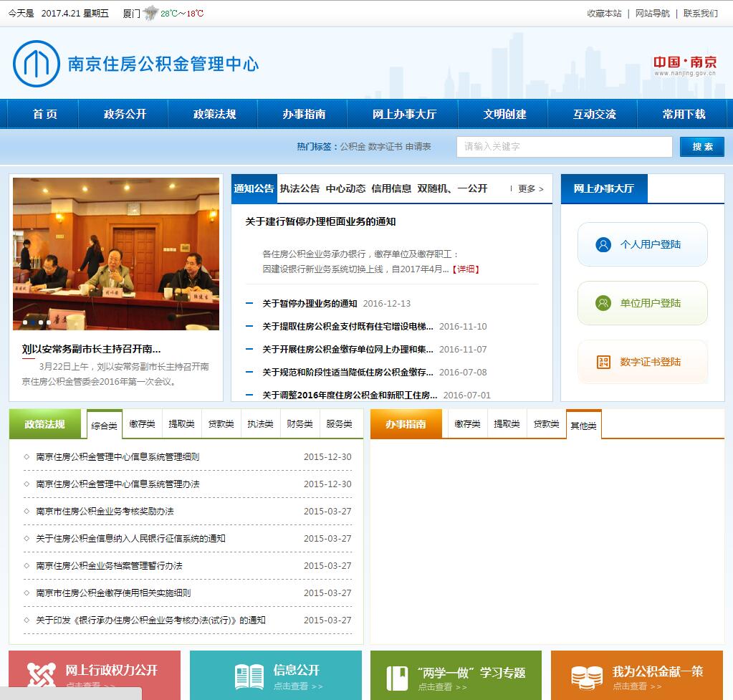Switch to the 信用信息 tab
The image size is (733, 700).
coord(391,188)
